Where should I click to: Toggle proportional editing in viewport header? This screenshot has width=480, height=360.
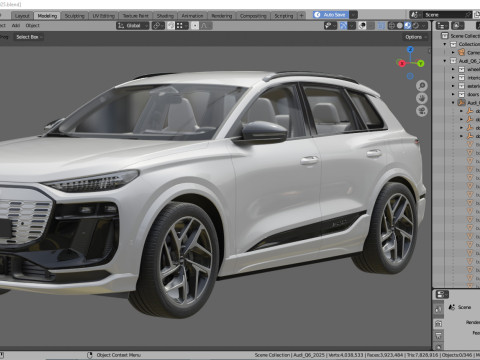pos(195,26)
